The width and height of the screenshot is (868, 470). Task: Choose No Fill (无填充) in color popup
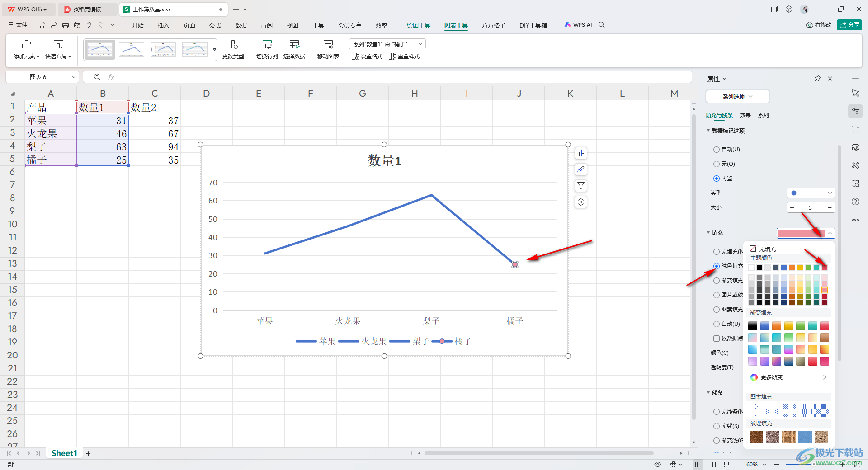pos(763,249)
